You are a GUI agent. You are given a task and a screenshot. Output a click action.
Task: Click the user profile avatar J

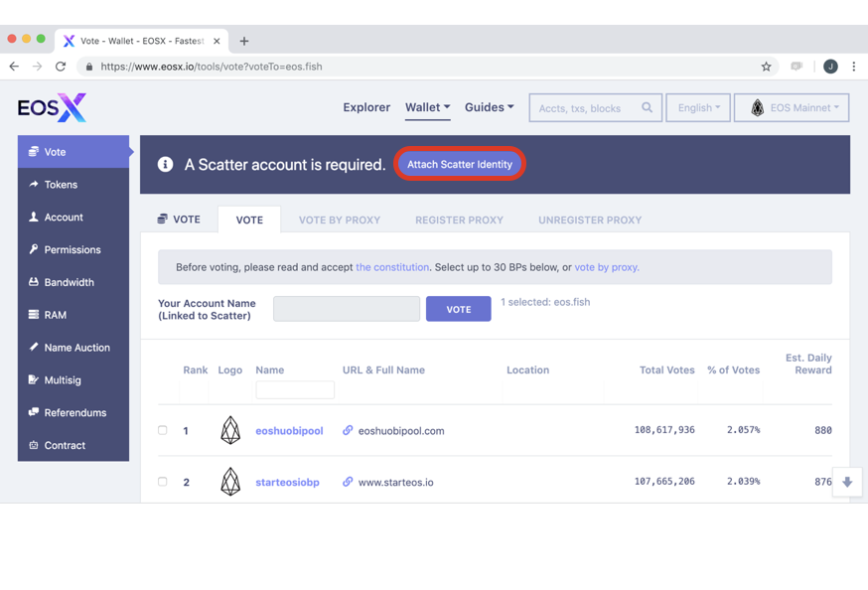coord(830,67)
